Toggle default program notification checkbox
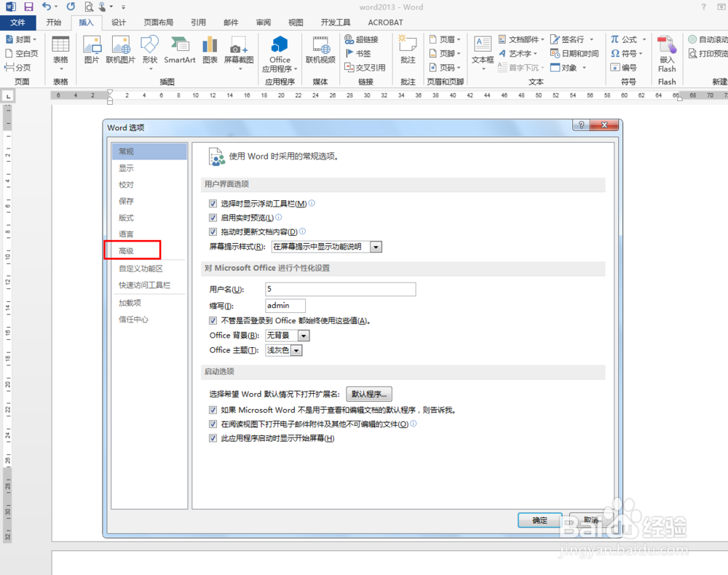Viewport: 728px width, 575px height. tap(213, 410)
